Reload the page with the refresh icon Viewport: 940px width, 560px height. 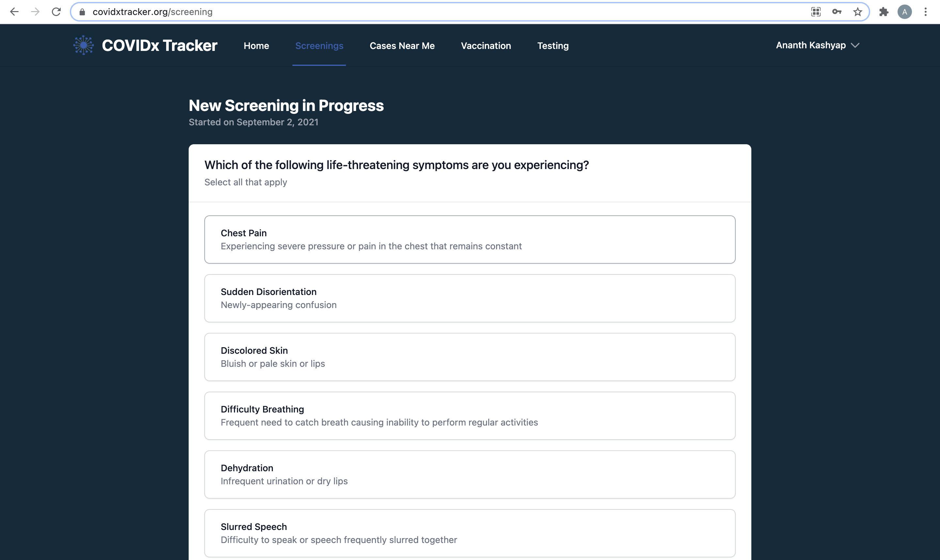(x=56, y=12)
